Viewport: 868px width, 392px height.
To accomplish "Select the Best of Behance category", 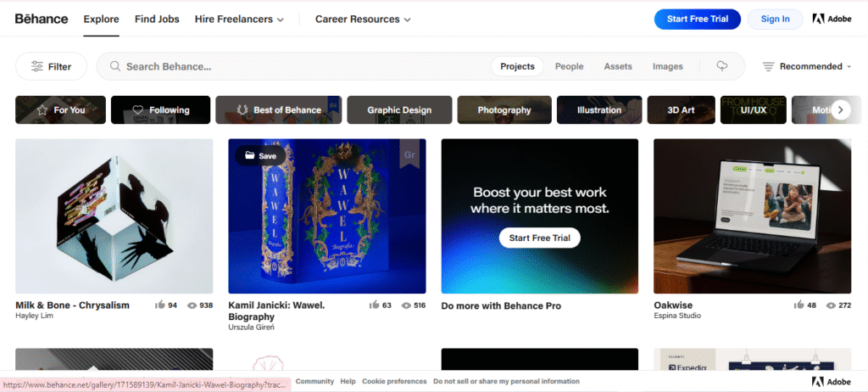I will tap(278, 109).
